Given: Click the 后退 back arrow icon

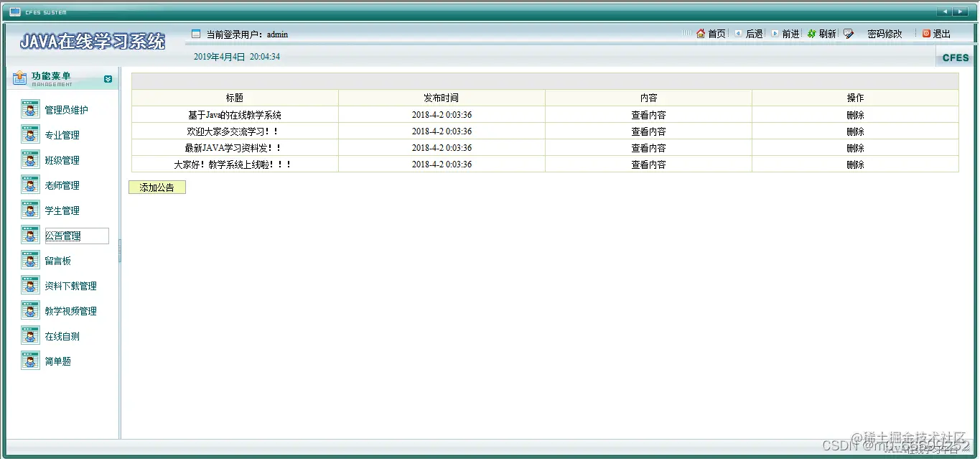Looking at the screenshot, I should 738,33.
